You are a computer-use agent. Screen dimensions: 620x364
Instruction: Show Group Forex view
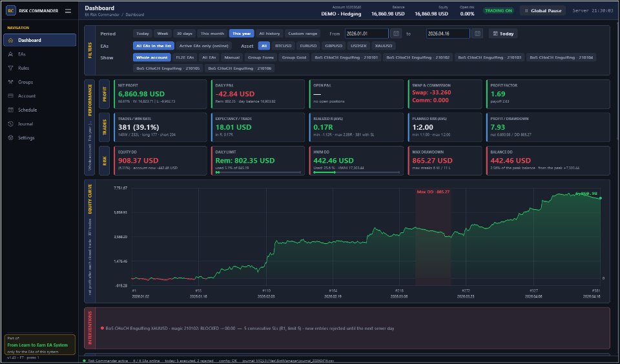pyautogui.click(x=261, y=57)
